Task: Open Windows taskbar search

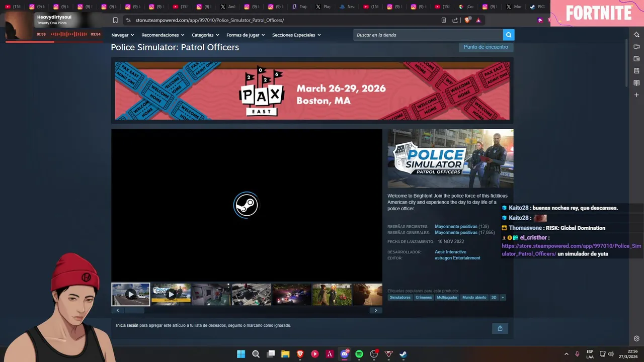Action: (256, 354)
